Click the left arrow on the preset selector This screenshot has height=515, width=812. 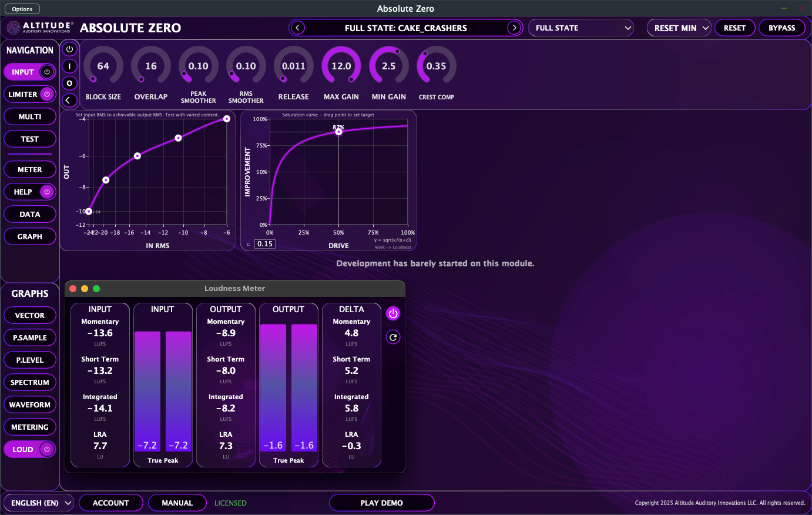coord(297,27)
